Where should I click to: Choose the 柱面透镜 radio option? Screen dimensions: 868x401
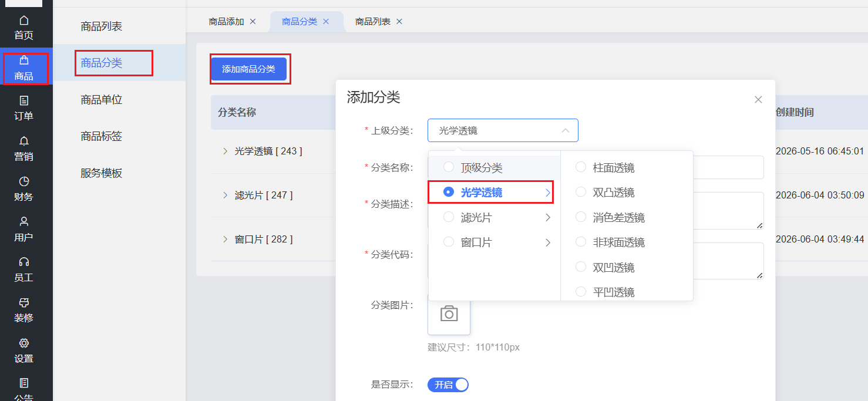click(x=581, y=167)
